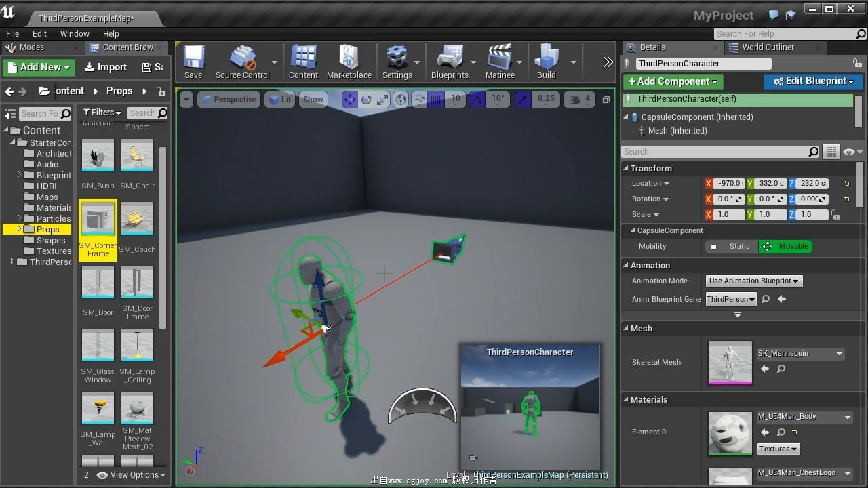The height and width of the screenshot is (488, 868).
Task: Toggle grid snapping in viewport toolbar
Action: pyautogui.click(x=436, y=100)
